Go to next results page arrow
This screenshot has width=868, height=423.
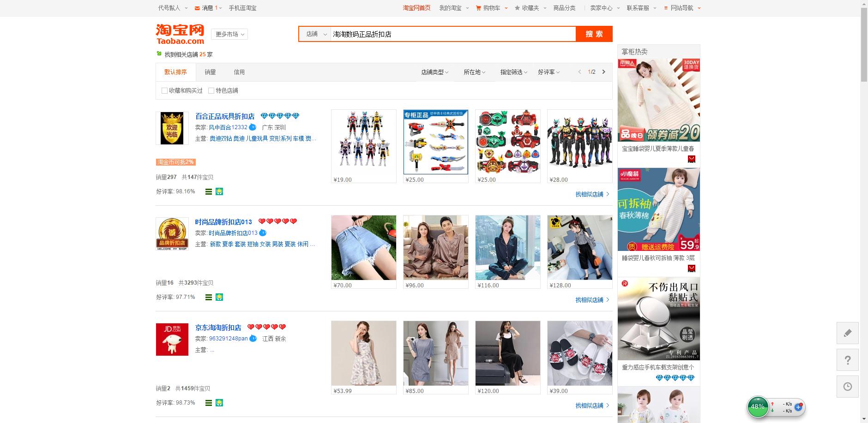pos(603,72)
